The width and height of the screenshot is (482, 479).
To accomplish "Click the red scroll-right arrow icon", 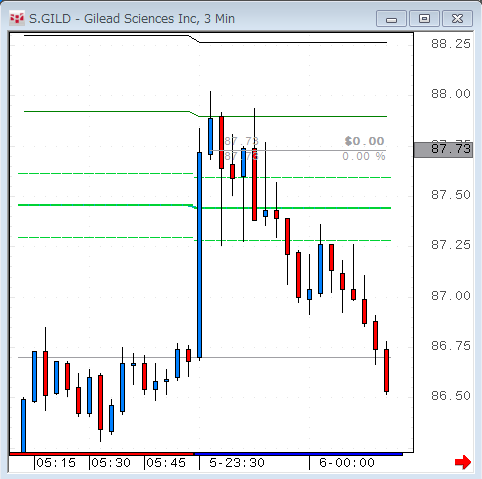I will 463,462.
